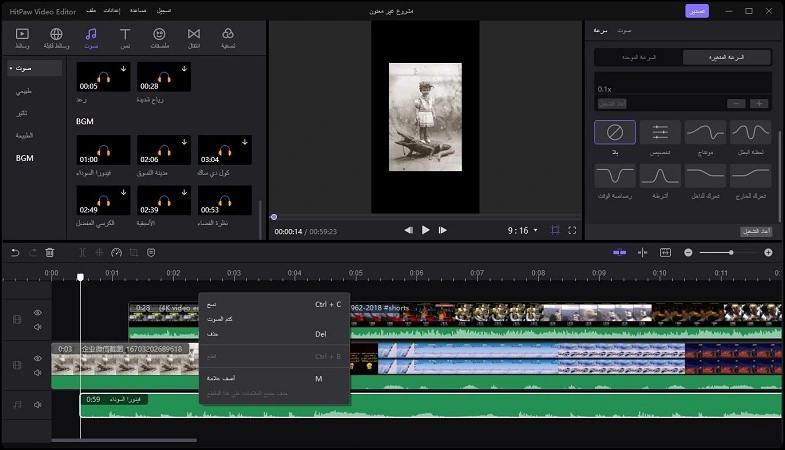
Task: Select the 01:00 BGM audio thumbnail
Action: [103, 150]
